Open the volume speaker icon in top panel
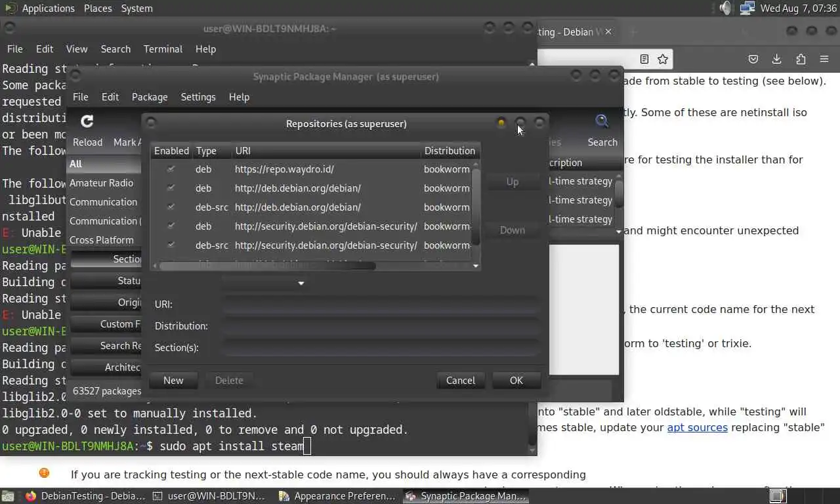This screenshot has width=840, height=504. coord(725,9)
